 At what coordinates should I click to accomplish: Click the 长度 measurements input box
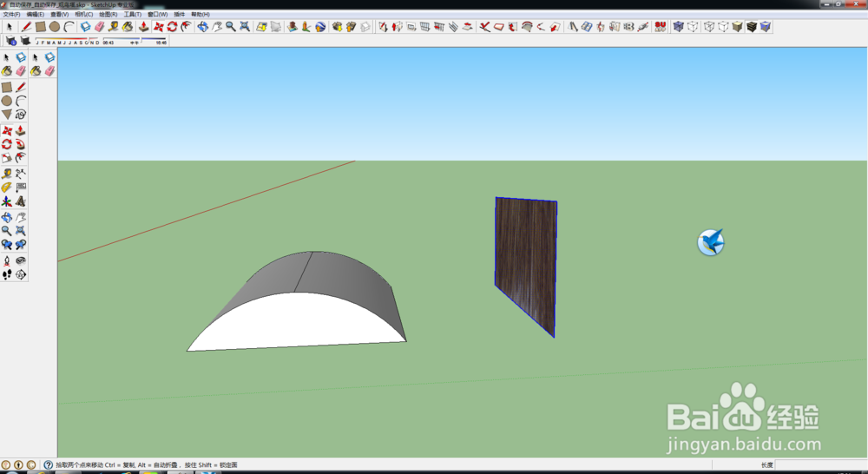(820, 465)
